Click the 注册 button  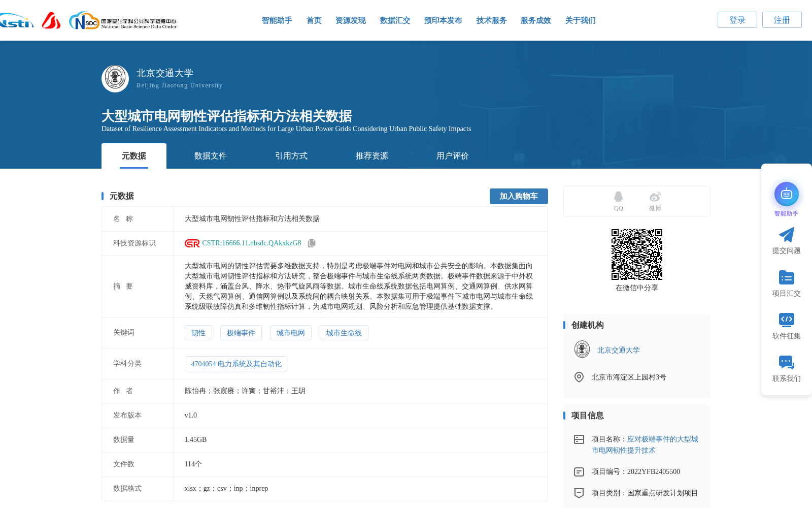coord(782,20)
